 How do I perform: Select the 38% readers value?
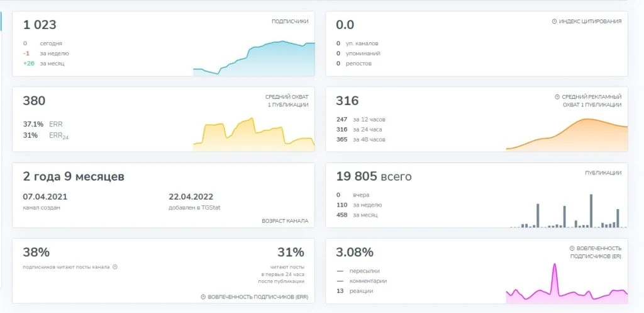36,252
